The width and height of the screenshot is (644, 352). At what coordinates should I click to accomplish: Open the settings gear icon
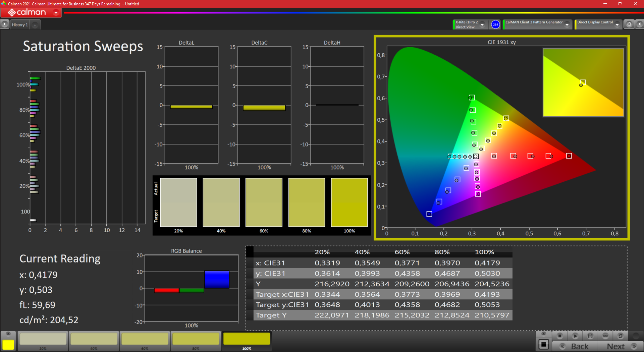point(629,24)
